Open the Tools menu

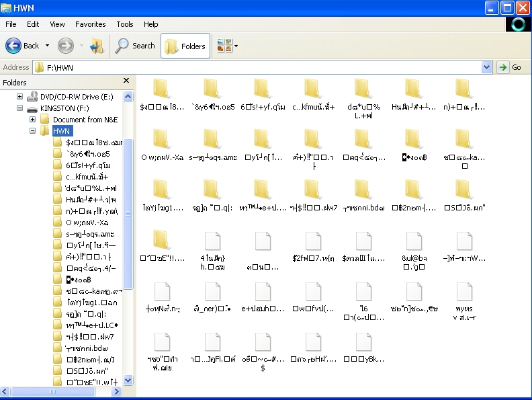coord(124,24)
